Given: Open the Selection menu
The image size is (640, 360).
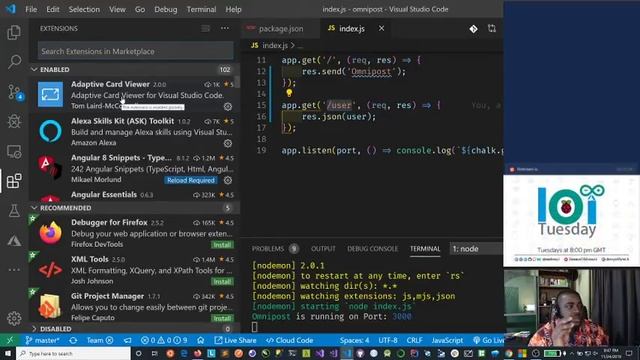Looking at the screenshot, I should click(84, 9).
